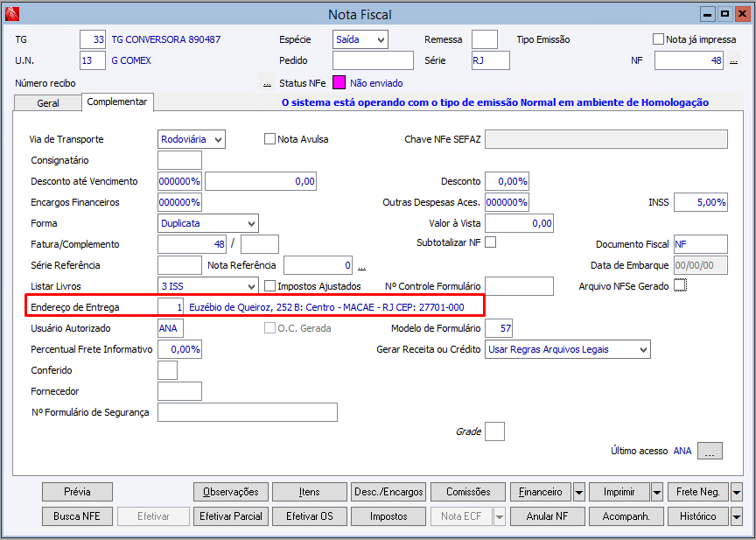
Task: Click the Acompanh. button
Action: [x=626, y=516]
